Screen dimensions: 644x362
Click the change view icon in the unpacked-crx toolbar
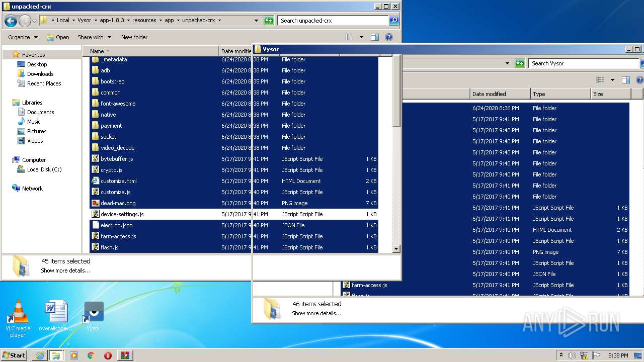349,37
